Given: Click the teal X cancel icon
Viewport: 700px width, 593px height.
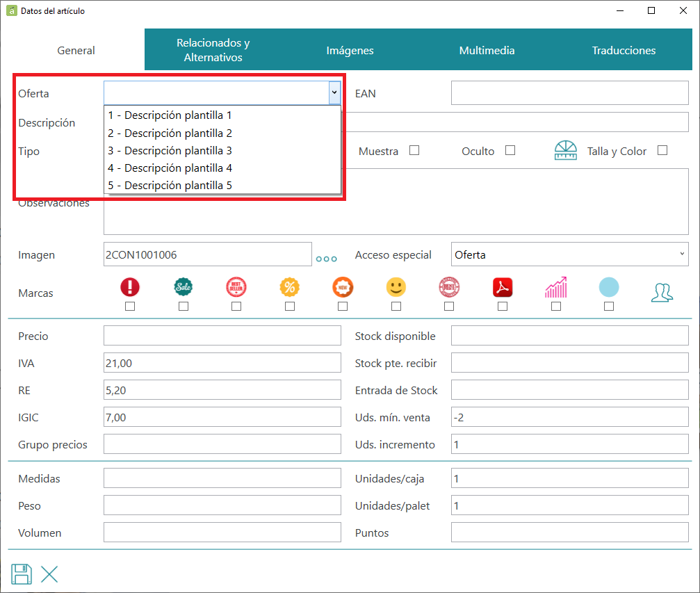Looking at the screenshot, I should click(49, 574).
